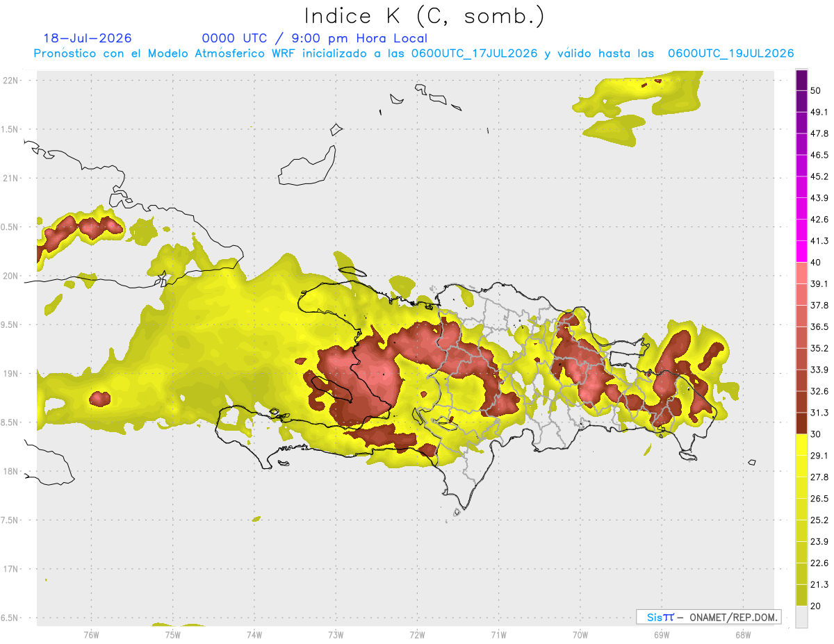Click the '22.6' value on the color scale
Image resolution: width=834 pixels, height=644 pixels.
819,563
